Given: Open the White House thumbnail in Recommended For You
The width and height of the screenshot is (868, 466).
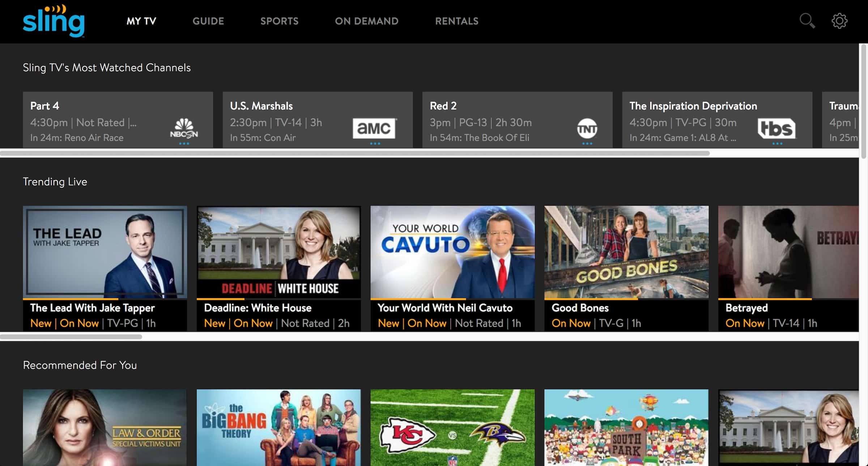Looking at the screenshot, I should click(x=788, y=428).
